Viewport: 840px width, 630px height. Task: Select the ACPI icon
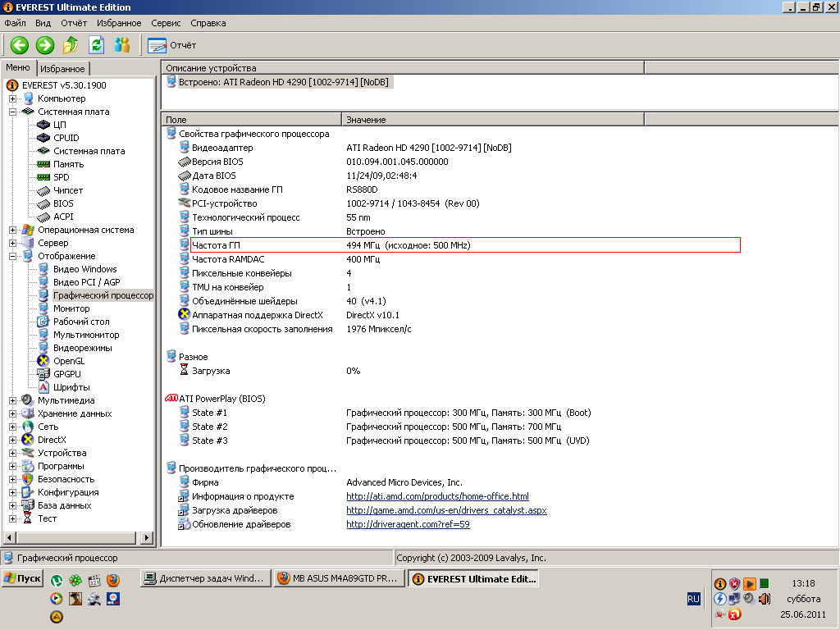pos(43,217)
